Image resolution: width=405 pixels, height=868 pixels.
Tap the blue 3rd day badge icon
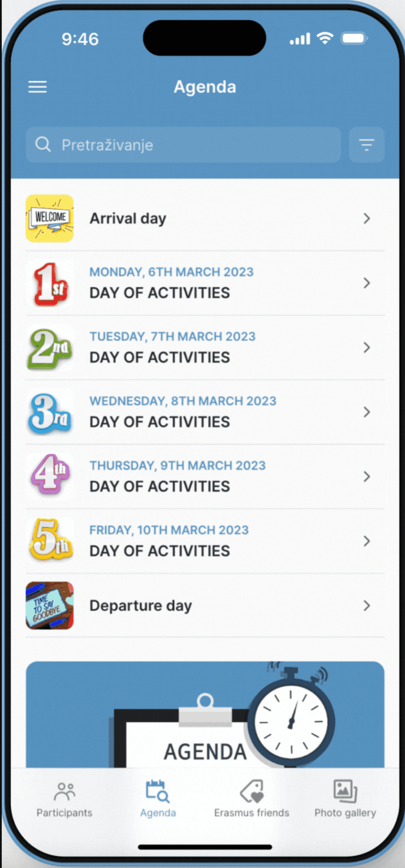tap(50, 412)
